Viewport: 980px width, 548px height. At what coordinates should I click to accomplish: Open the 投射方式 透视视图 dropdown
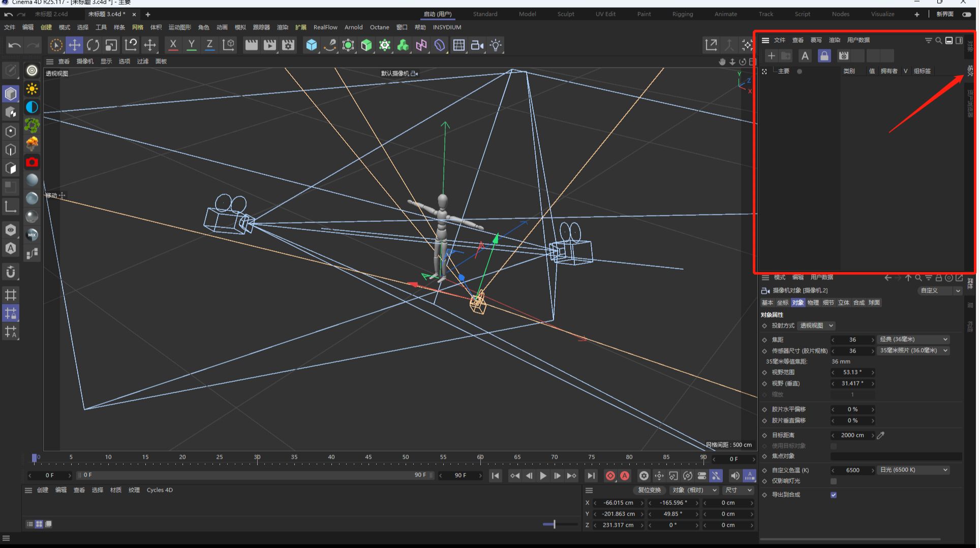[816, 326]
